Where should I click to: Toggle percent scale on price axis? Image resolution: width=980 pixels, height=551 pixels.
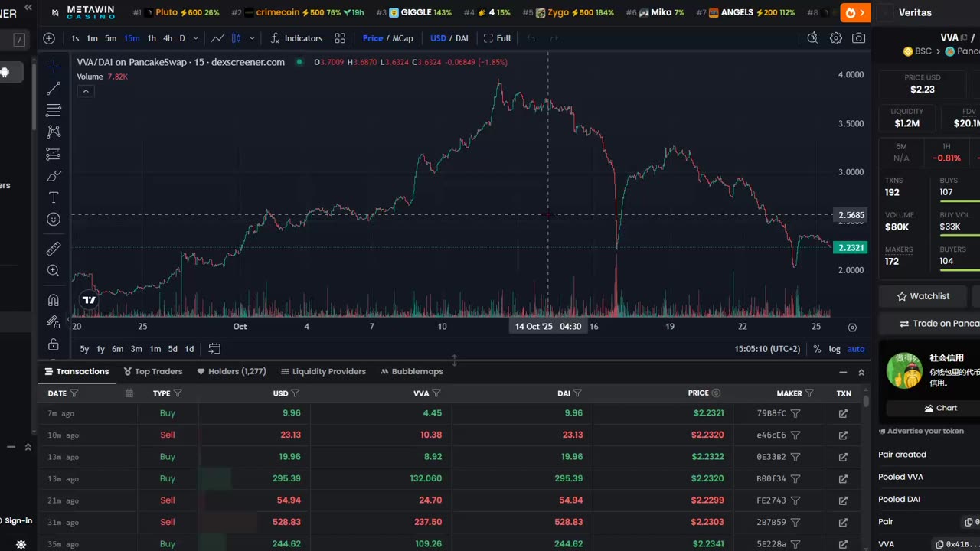(817, 349)
